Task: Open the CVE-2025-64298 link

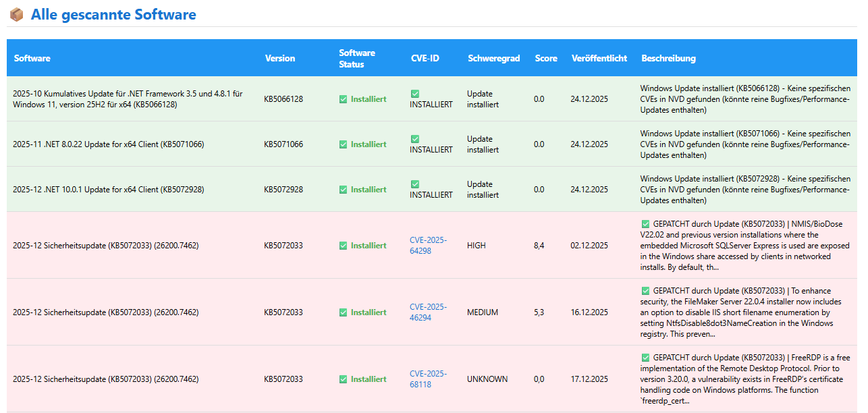Action: click(x=428, y=246)
